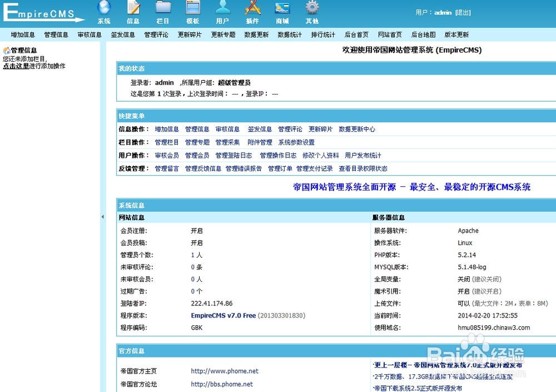Click the 222.41.174.86 login IP value

(212, 303)
